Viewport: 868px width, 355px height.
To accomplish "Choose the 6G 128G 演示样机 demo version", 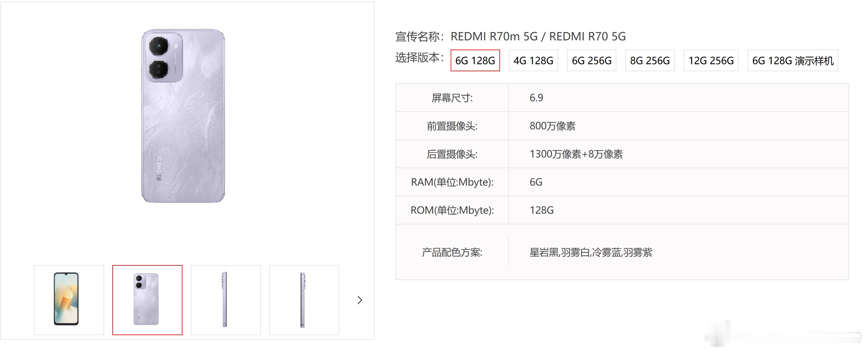I will 792,61.
